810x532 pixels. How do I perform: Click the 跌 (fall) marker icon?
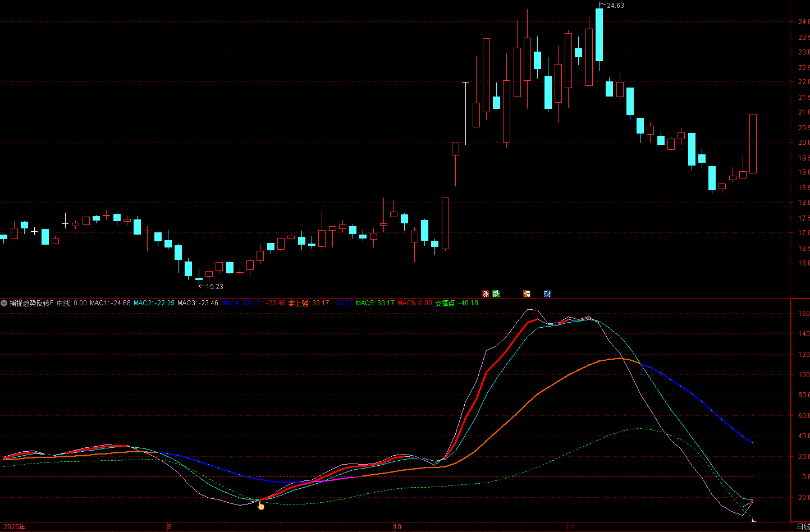pyautogui.click(x=496, y=294)
